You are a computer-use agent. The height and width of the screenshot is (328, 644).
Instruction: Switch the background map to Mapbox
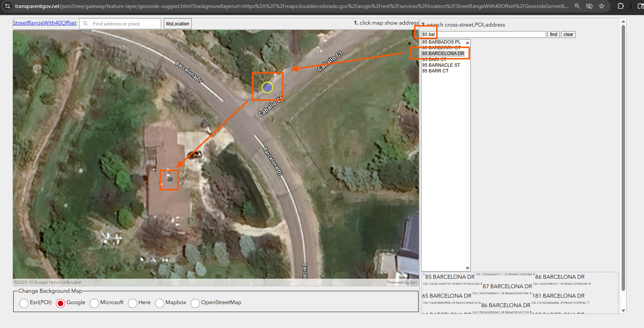click(x=160, y=303)
